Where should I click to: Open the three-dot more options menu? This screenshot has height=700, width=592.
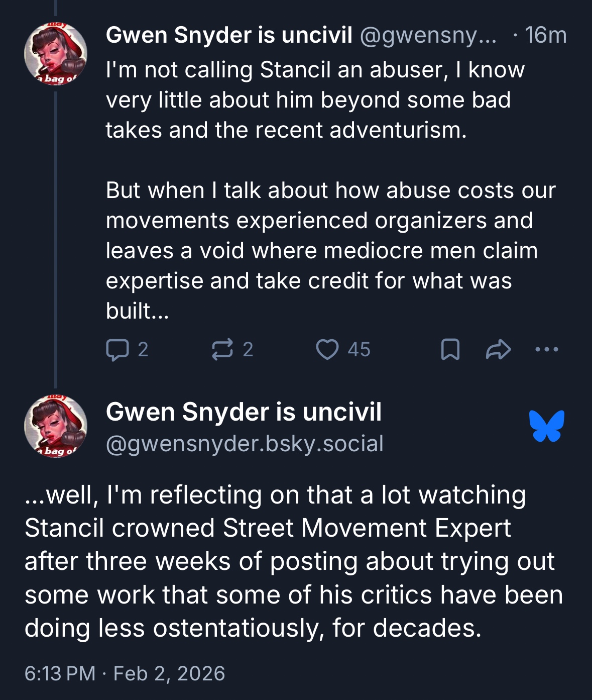pos(546,349)
